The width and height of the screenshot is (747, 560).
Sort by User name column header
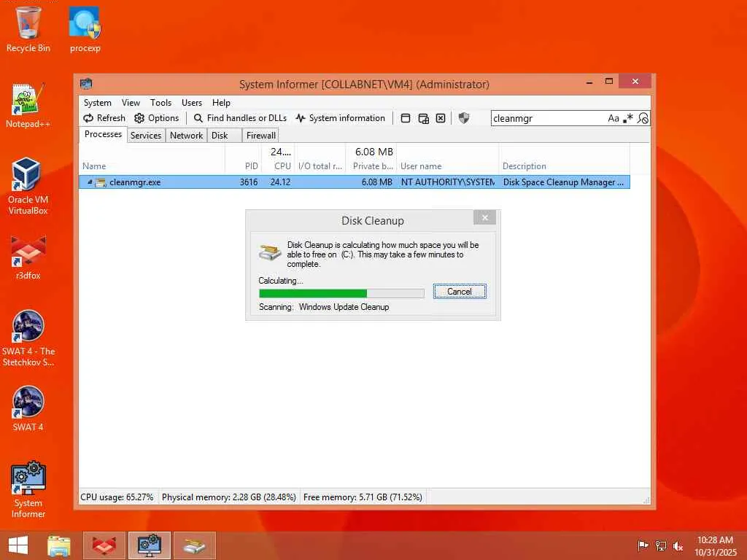coord(448,166)
